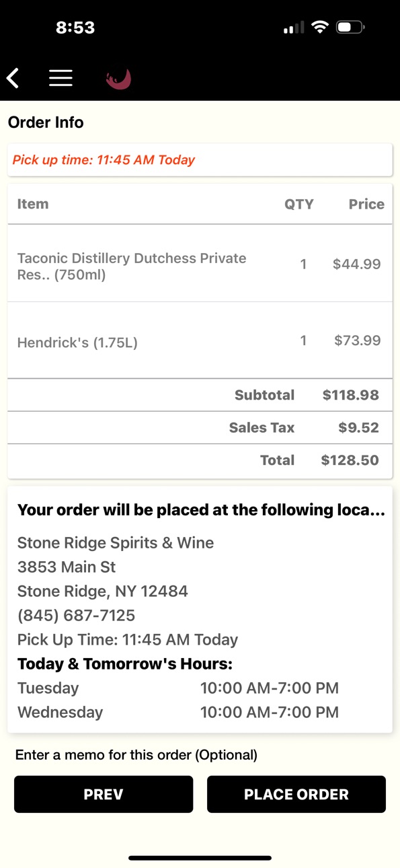
Task: Go back with PREV button
Action: 104,794
